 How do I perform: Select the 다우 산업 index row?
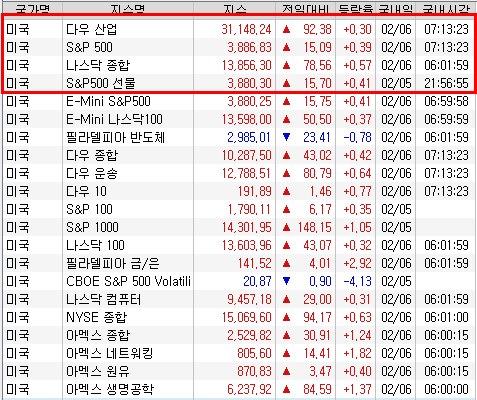click(240, 29)
